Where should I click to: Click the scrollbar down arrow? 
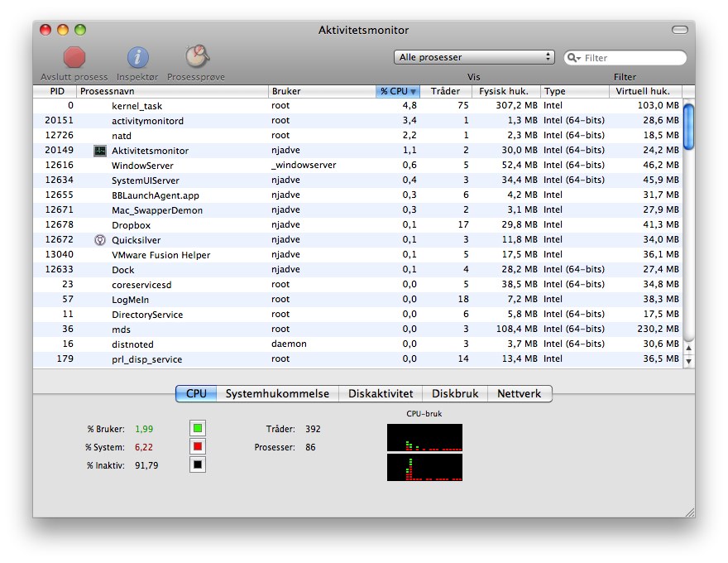click(689, 361)
